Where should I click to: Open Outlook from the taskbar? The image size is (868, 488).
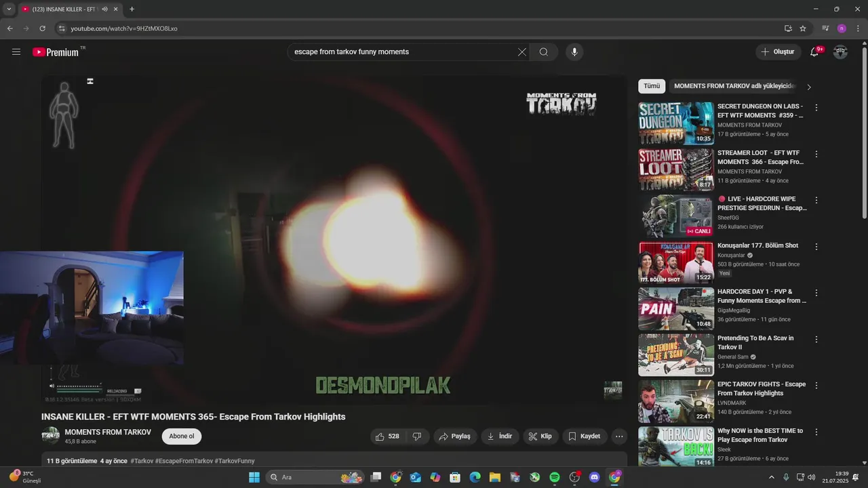(x=415, y=477)
